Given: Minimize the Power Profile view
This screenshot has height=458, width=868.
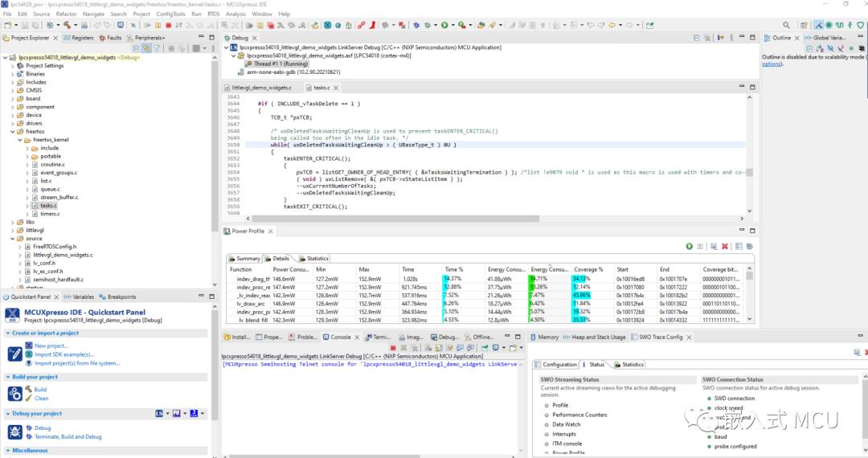Looking at the screenshot, I should tap(742, 230).
